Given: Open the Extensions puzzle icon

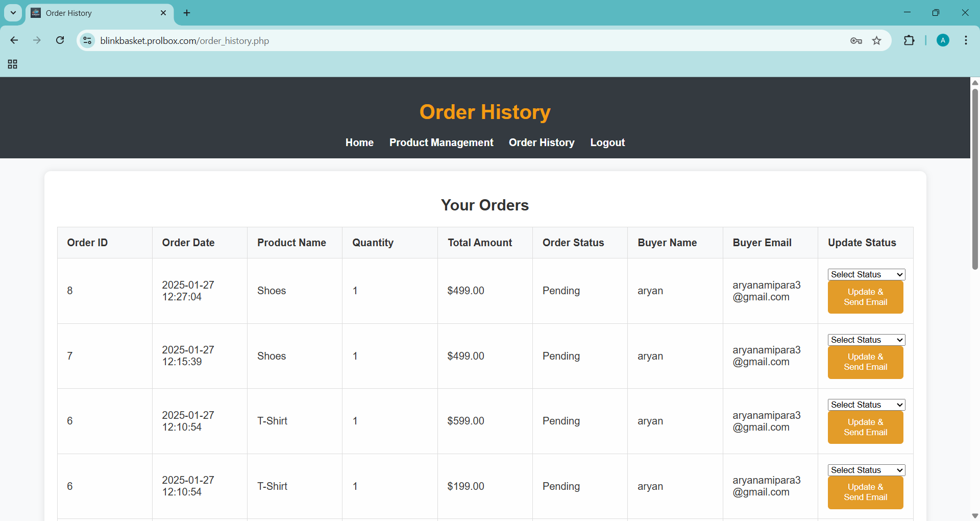Looking at the screenshot, I should coord(909,40).
